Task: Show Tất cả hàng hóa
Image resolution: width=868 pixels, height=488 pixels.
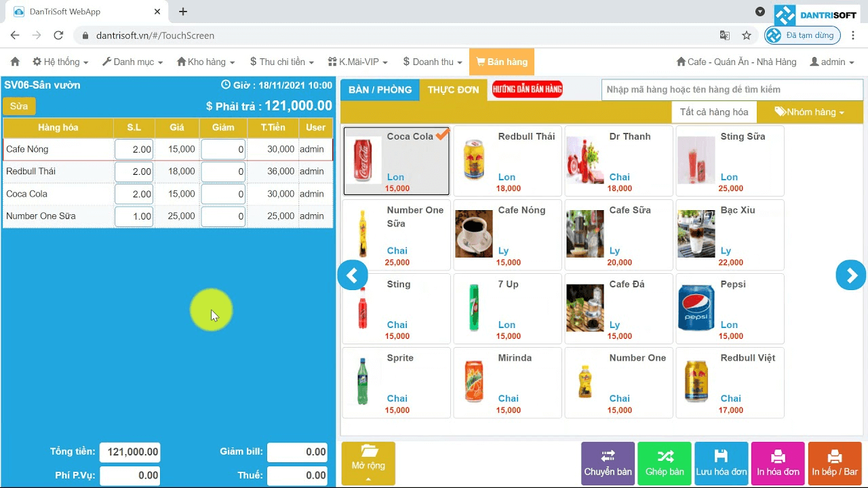Action: [x=713, y=112]
